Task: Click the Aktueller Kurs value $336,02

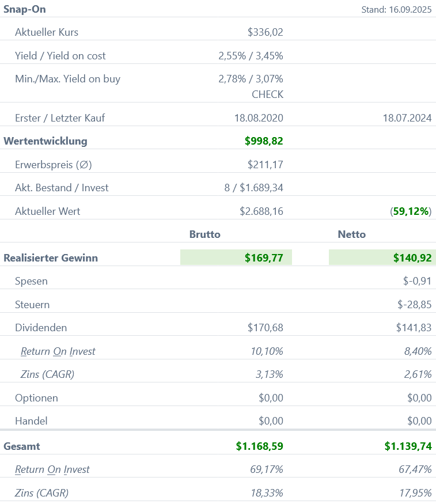Action: [265, 32]
